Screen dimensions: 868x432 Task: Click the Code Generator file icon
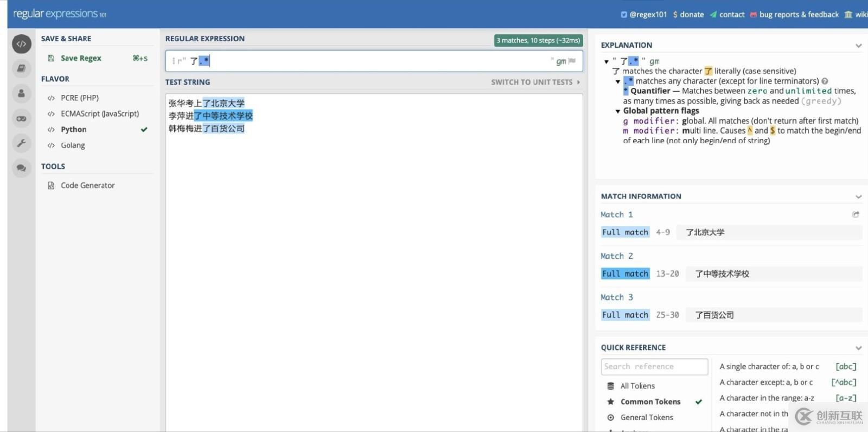51,186
